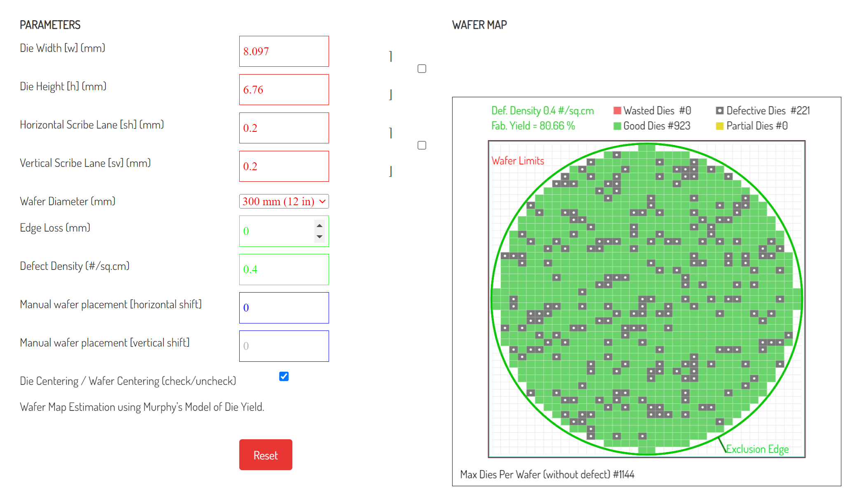Viewport: 868px width, 492px height.
Task: Click the Die Height input field
Action: pyautogui.click(x=284, y=90)
